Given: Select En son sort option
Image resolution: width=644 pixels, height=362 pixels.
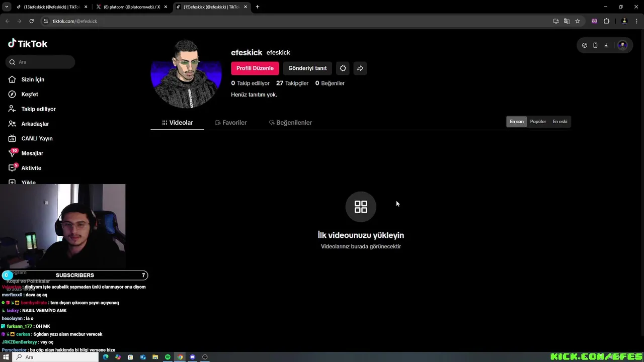Looking at the screenshot, I should click(x=517, y=122).
